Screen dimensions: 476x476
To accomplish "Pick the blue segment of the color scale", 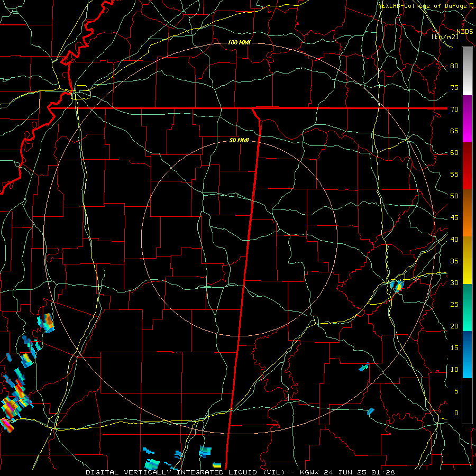I will (467, 354).
